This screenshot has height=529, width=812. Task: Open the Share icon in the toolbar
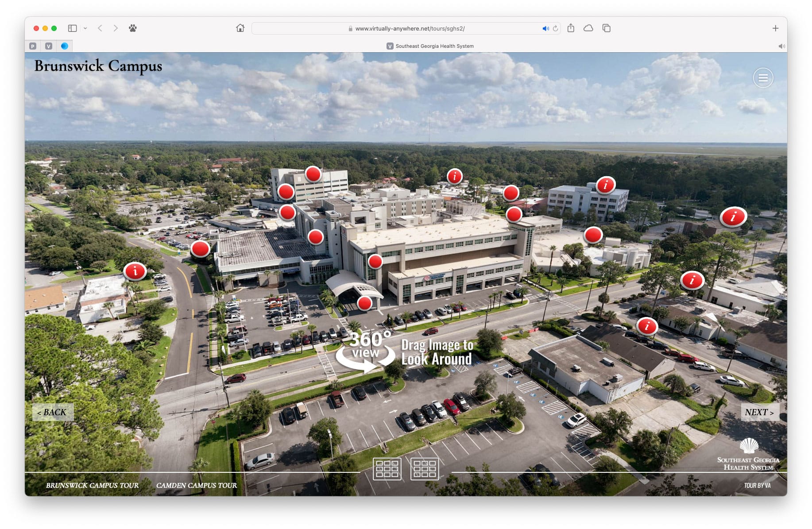coord(571,28)
